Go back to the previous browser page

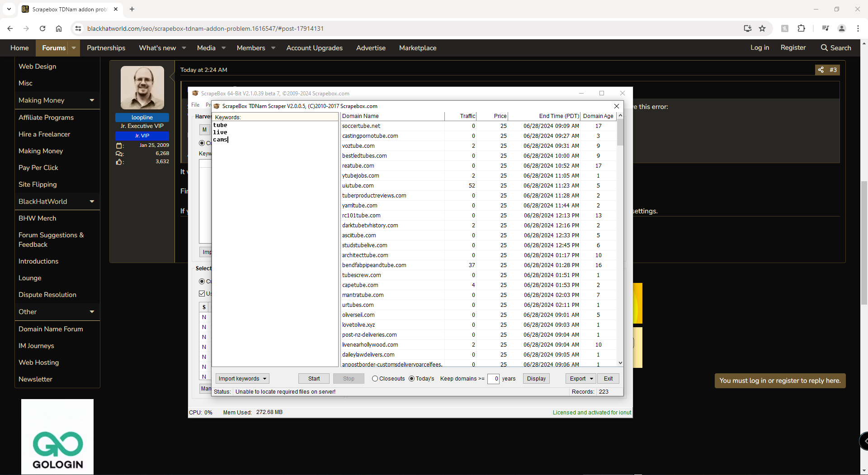coord(10,28)
